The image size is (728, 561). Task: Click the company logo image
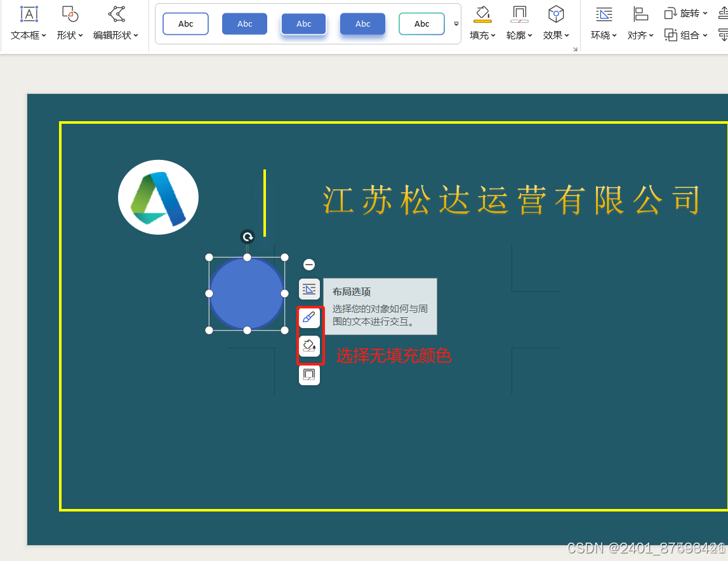tap(158, 197)
